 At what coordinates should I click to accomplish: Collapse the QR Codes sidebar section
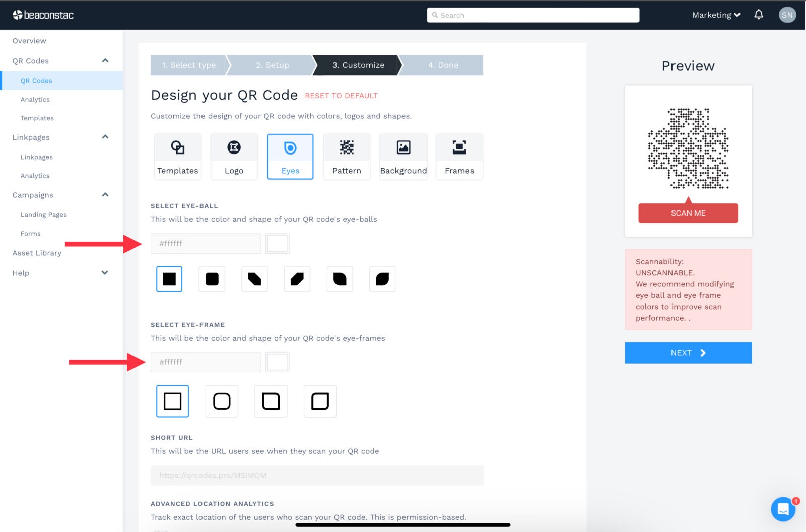point(105,60)
